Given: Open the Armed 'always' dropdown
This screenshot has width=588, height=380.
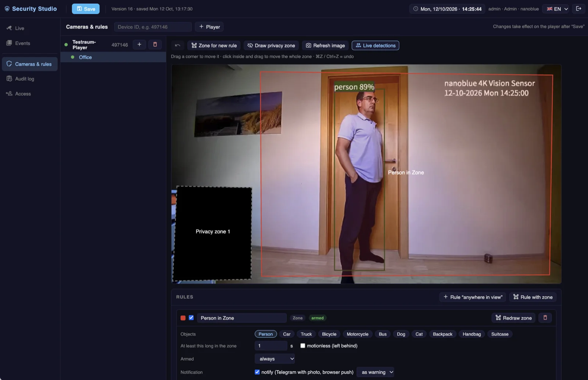Looking at the screenshot, I should [x=275, y=359].
